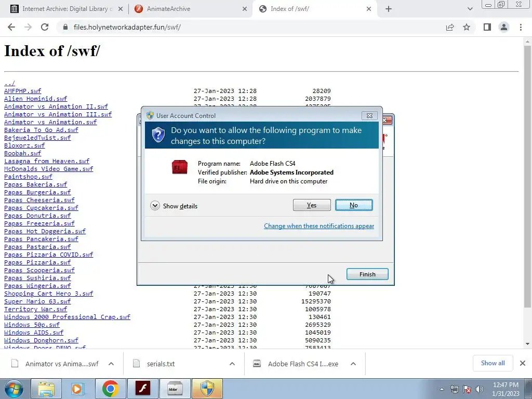Open Bloxorz.swf link
The height and width of the screenshot is (399, 532).
pos(24,145)
